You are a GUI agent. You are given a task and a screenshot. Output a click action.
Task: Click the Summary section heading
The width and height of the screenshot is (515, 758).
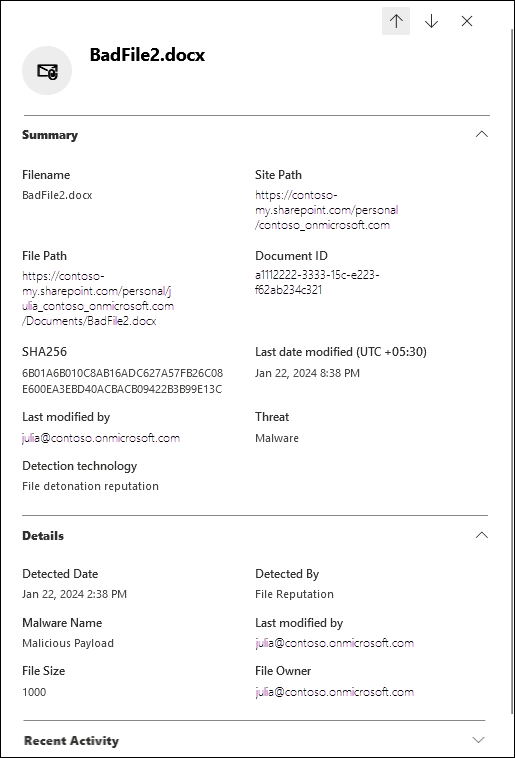tap(50, 135)
